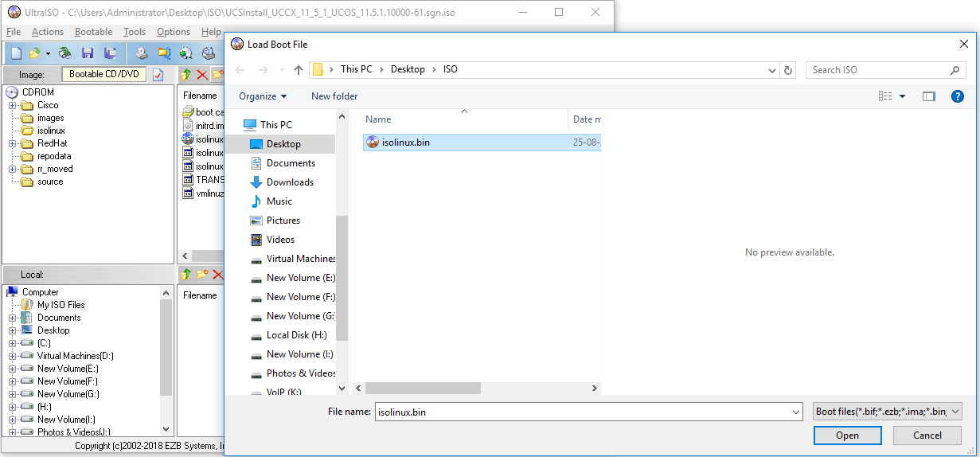Open the Organize dropdown menu
980x457 pixels.
tap(263, 96)
